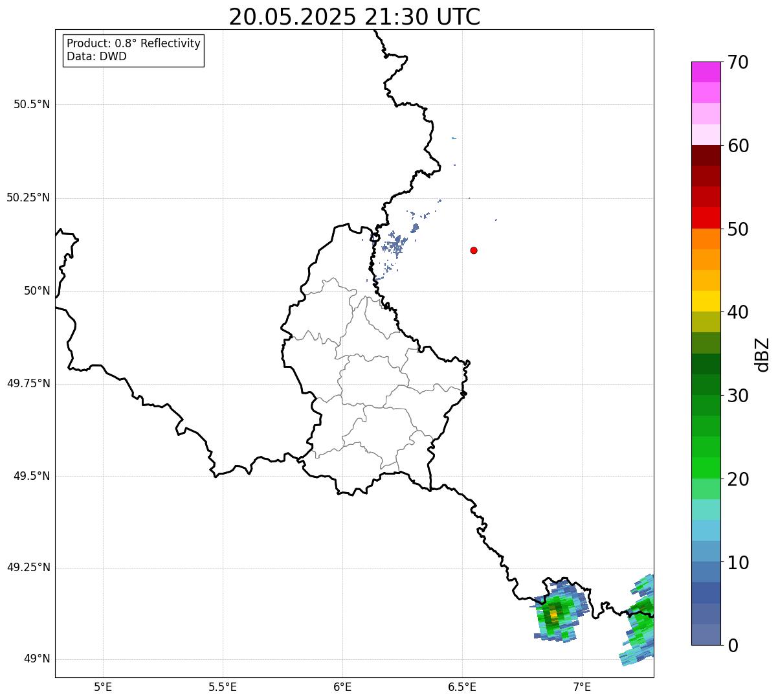Click the "50°N" latitude label

click(37, 291)
